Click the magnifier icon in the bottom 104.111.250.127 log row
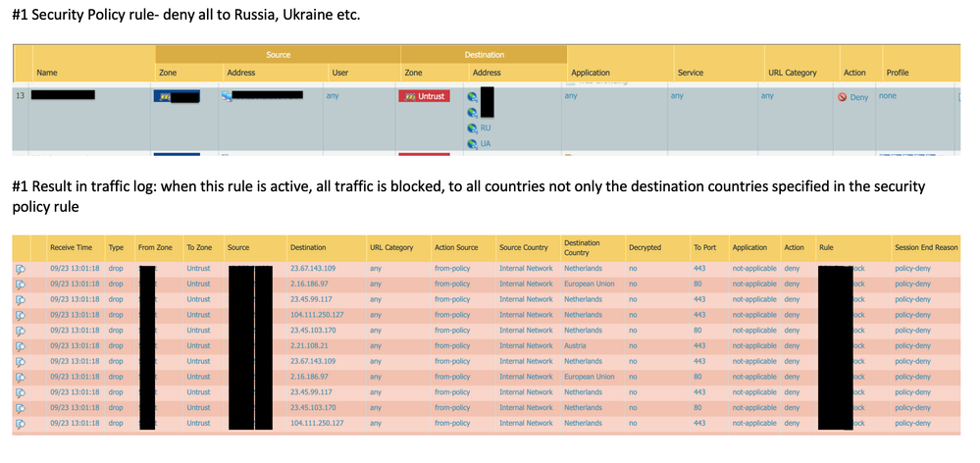The height and width of the screenshot is (463, 980). (x=21, y=424)
